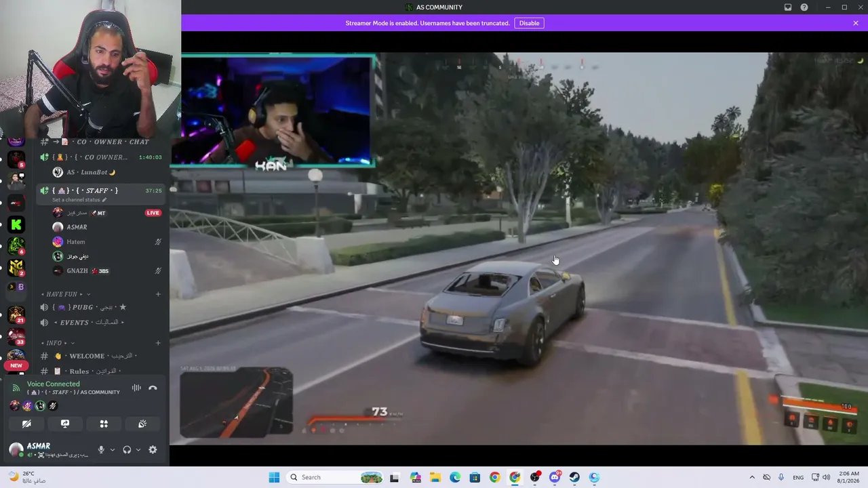Collapse the INFO category
868x488 pixels.
coord(58,343)
